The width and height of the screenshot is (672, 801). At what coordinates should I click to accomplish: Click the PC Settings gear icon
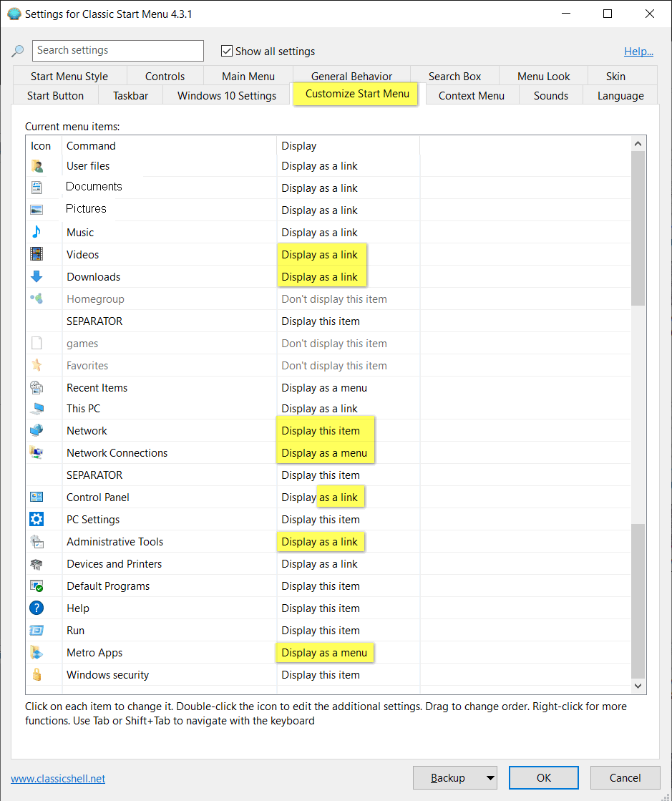36,519
